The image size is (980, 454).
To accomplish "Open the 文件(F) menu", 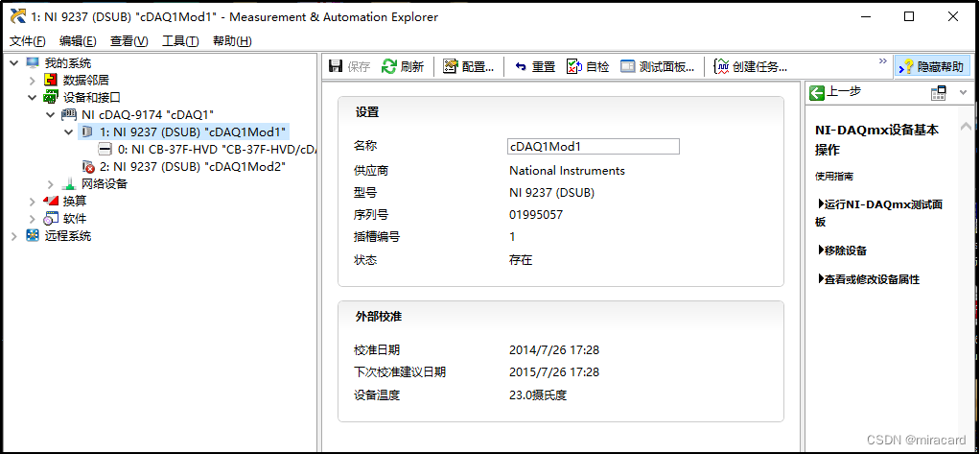I will (28, 41).
